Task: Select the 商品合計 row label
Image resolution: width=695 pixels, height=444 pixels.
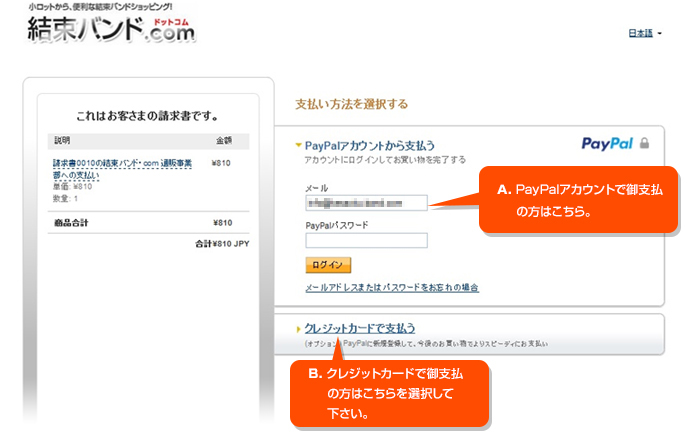Action: point(71,223)
